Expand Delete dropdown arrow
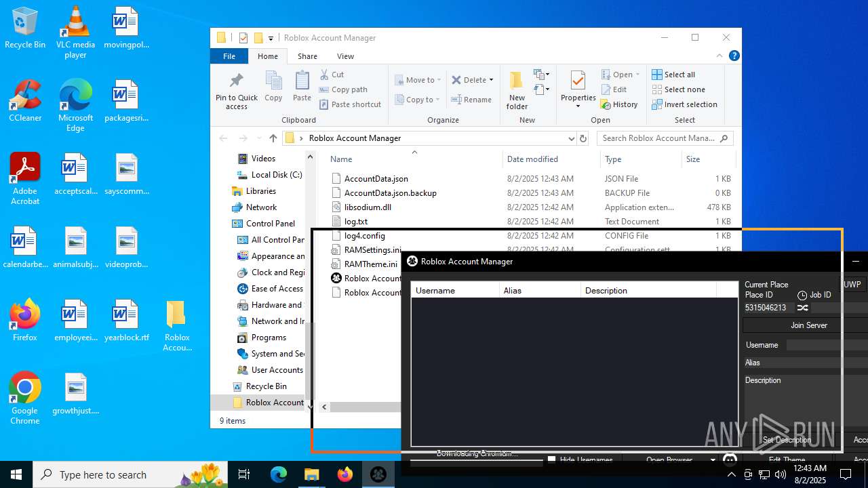Viewport: 868px width, 488px height. 492,80
